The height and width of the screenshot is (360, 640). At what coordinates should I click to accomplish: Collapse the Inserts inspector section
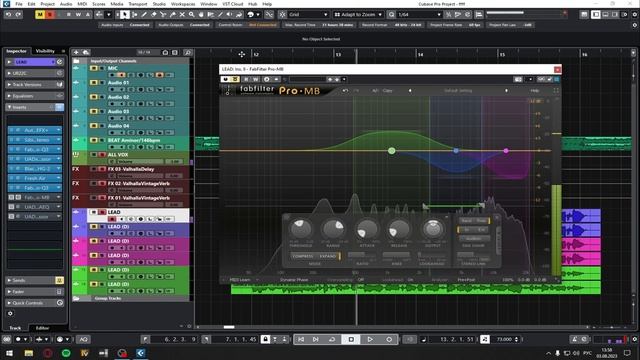(x=35, y=107)
